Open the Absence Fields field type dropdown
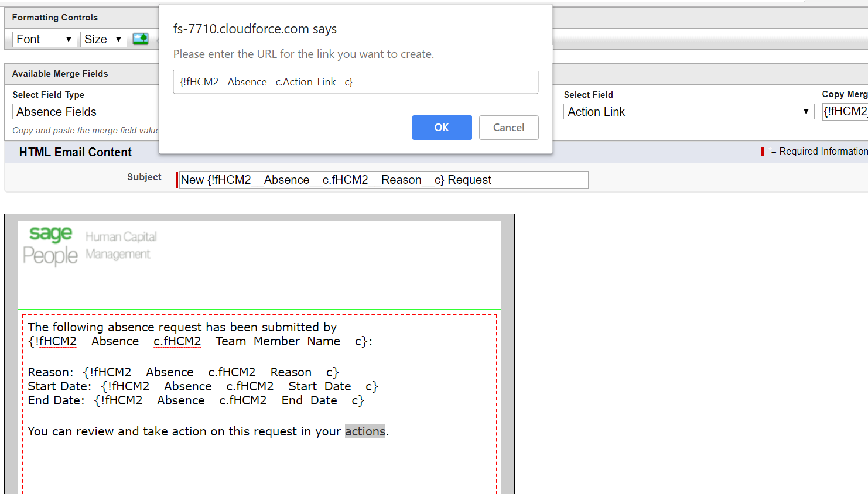This screenshot has width=868, height=494. click(86, 112)
